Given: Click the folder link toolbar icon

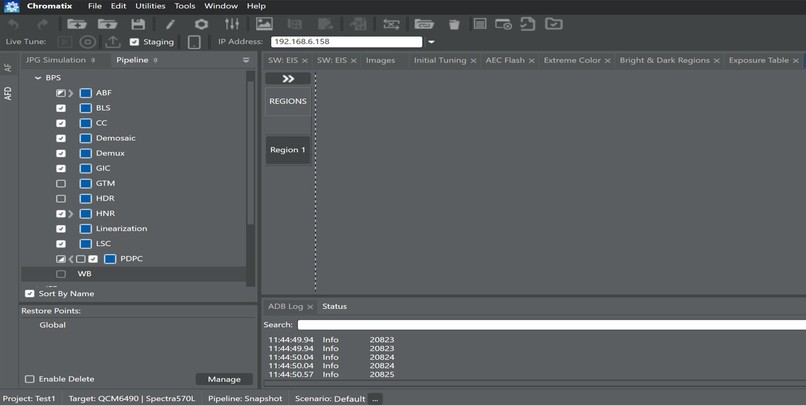Looking at the screenshot, I should (424, 24).
